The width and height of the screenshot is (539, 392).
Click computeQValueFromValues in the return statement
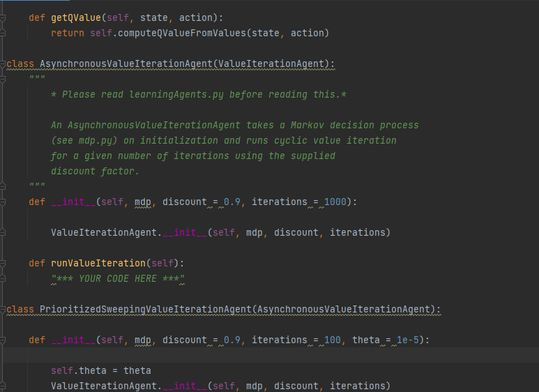click(x=182, y=33)
